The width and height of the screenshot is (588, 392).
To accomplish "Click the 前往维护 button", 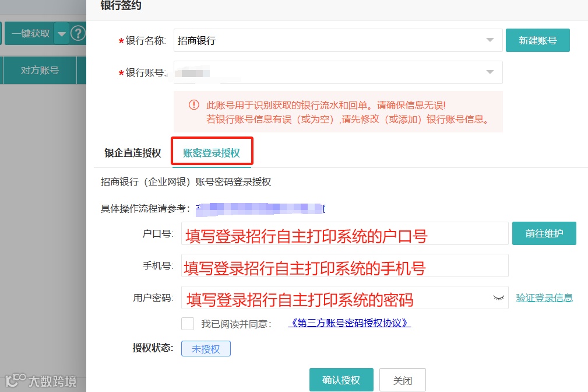I will [x=544, y=233].
